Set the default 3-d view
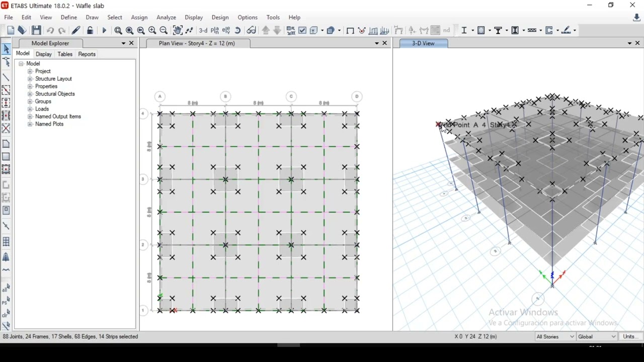This screenshot has height=362, width=644. click(203, 30)
